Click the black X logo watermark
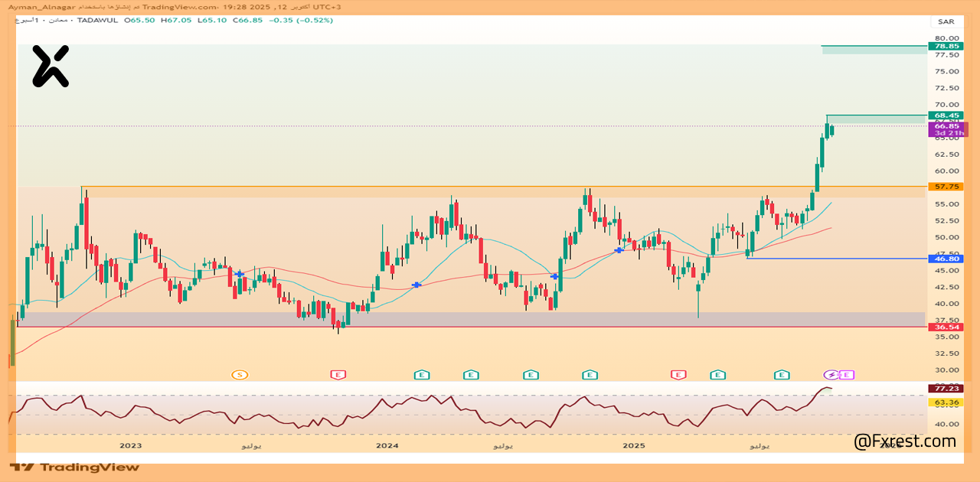 tap(51, 66)
